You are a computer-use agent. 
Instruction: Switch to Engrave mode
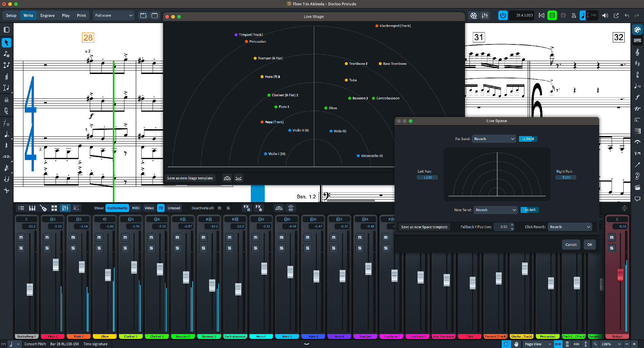pos(47,16)
